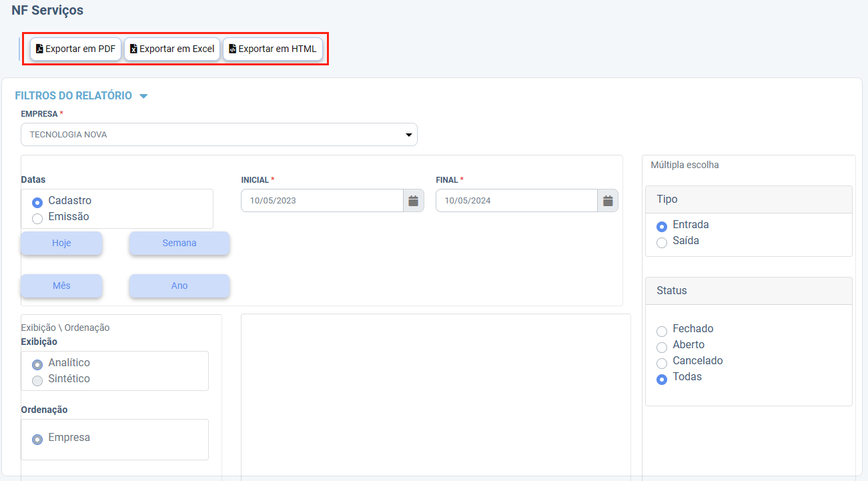This screenshot has height=481, width=868.
Task: Collapse the FILTROS DO RELATÓRIO arrow
Action: click(x=143, y=96)
